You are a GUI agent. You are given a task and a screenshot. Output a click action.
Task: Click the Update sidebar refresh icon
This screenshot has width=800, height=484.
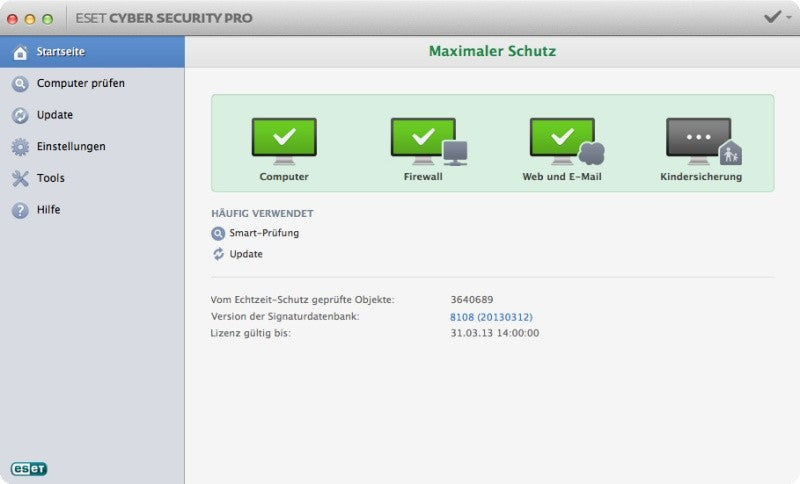click(20, 115)
